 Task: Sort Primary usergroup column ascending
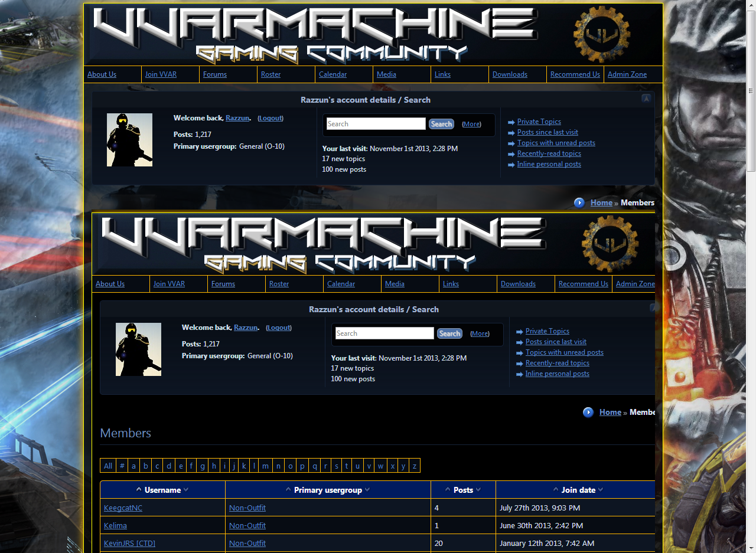288,490
